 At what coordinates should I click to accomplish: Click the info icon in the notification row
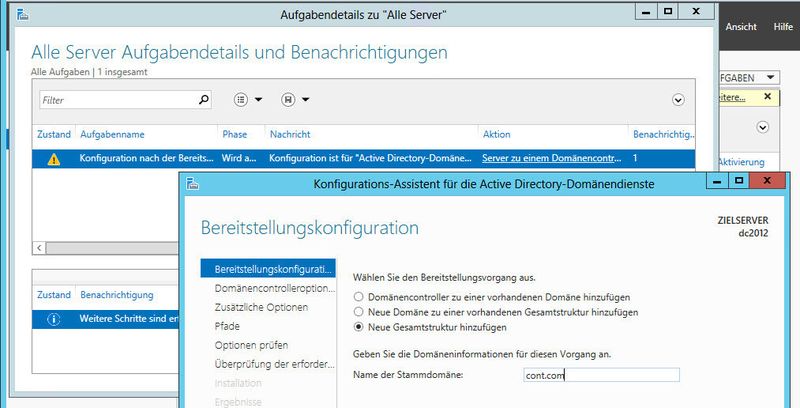coord(54,319)
